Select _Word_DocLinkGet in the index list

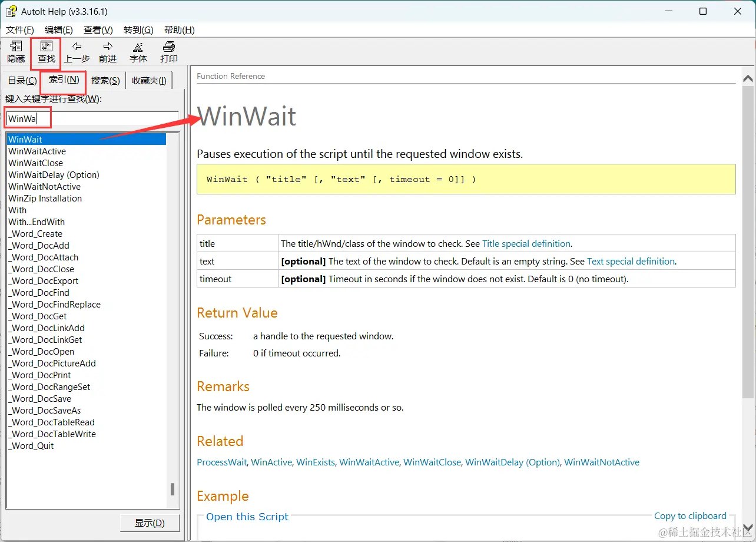pyautogui.click(x=45, y=340)
